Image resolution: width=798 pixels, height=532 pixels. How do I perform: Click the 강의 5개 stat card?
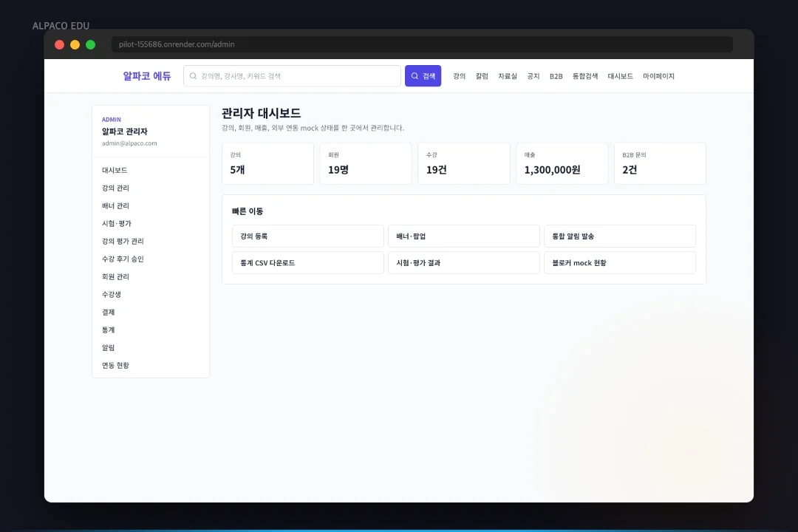tap(267, 163)
